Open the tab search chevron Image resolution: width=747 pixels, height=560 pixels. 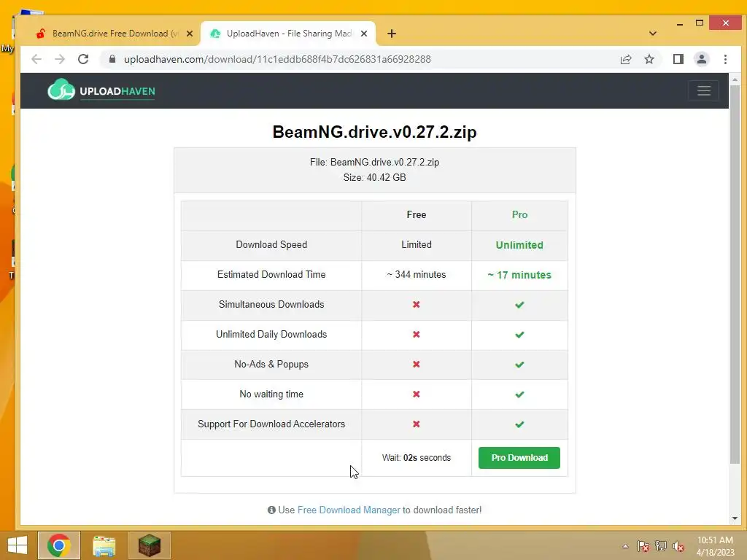coord(653,34)
